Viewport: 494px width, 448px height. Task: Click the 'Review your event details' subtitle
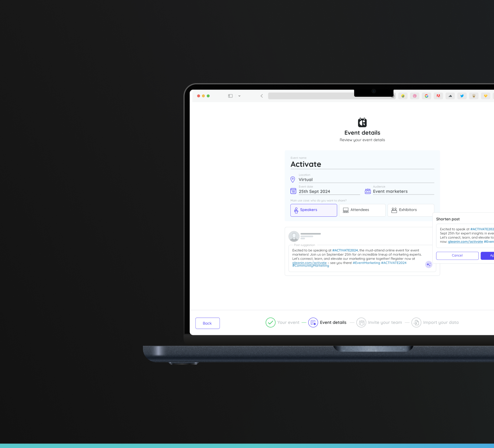[x=362, y=140]
